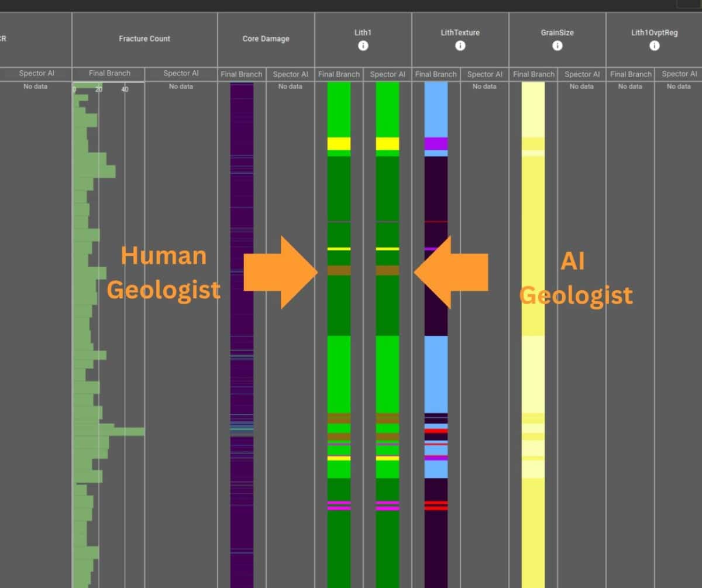The height and width of the screenshot is (588, 702).
Task: Click Final Branch under Fracture Count
Action: pyautogui.click(x=109, y=74)
